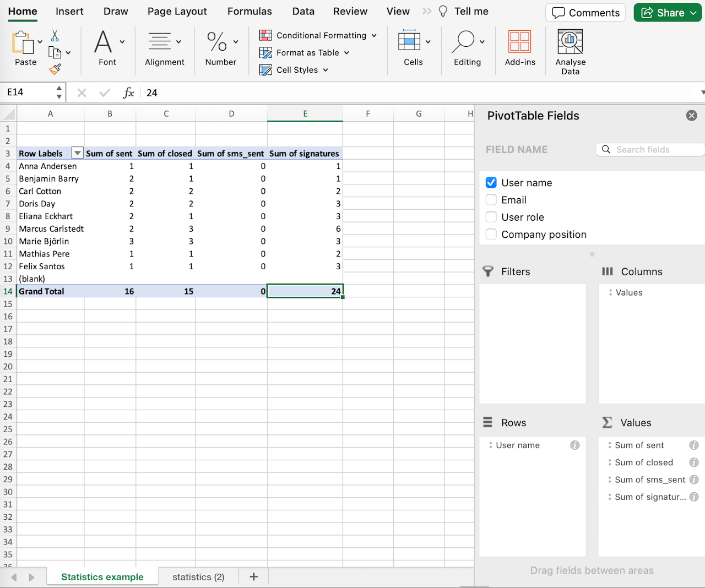The width and height of the screenshot is (705, 588).
Task: Switch to the Formulas ribbon tab
Action: click(x=250, y=12)
